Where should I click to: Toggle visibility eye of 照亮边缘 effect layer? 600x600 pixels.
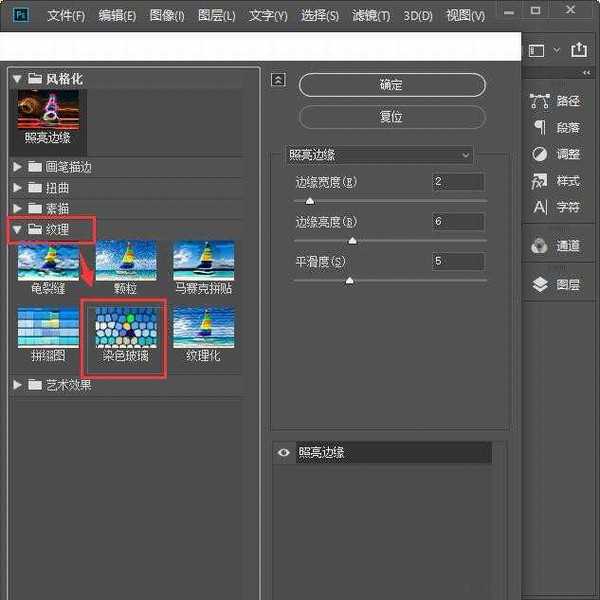(284, 453)
